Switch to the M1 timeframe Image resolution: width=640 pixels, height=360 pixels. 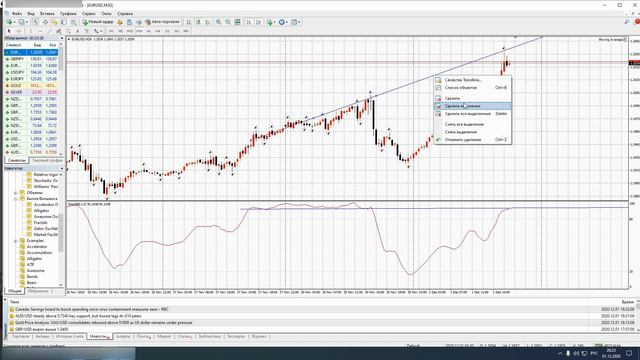111,31
